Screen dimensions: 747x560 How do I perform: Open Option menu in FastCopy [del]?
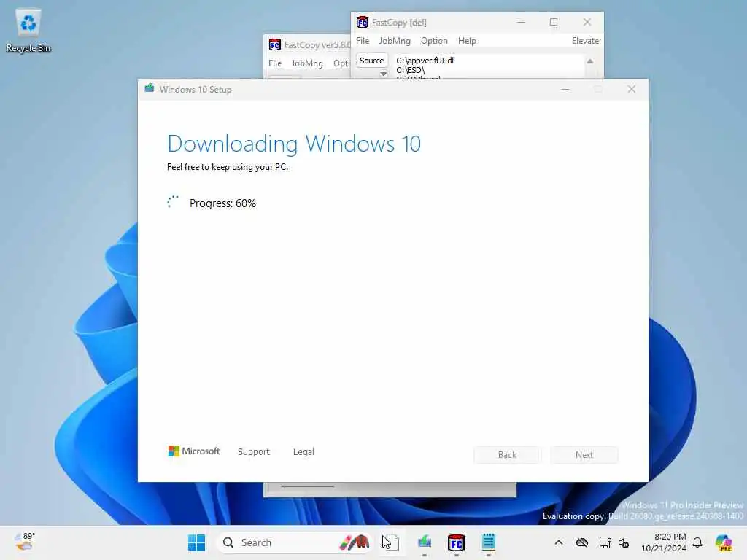[434, 41]
